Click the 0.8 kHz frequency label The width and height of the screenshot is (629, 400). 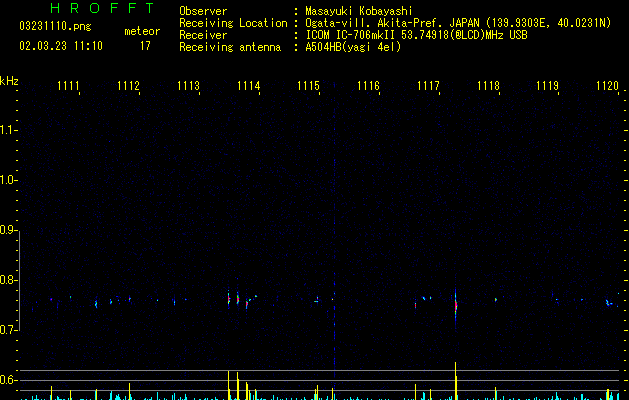click(8, 280)
